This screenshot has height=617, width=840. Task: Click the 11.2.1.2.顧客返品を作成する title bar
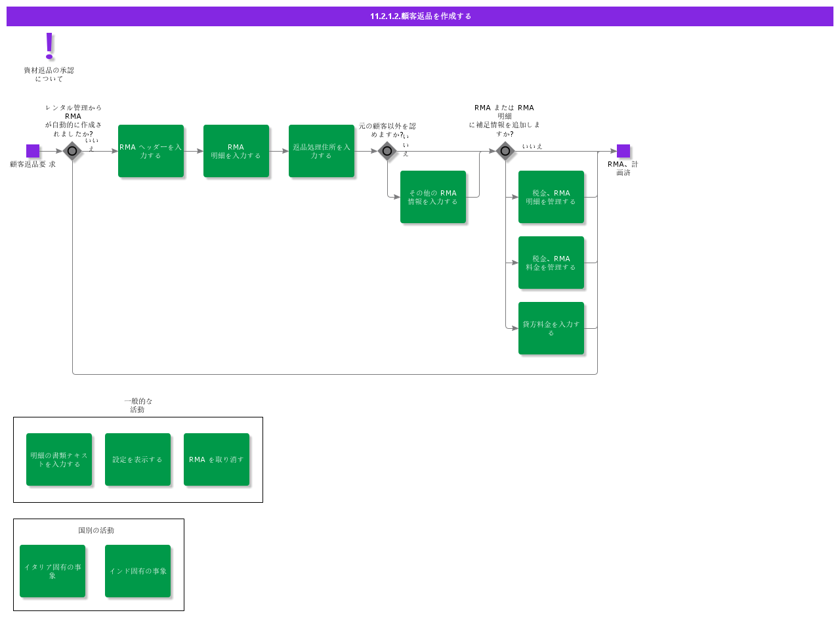(x=420, y=16)
